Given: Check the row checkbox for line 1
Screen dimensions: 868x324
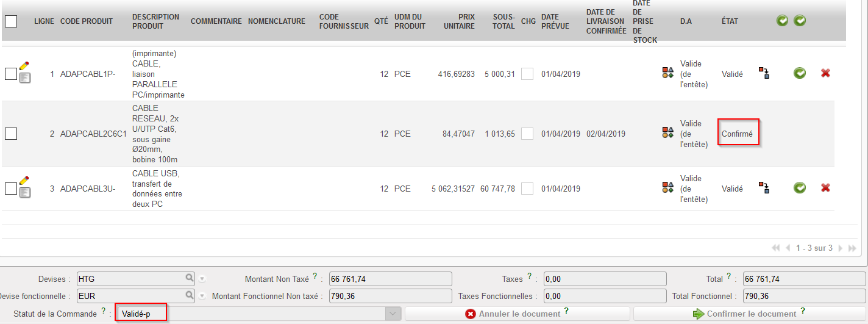Looking at the screenshot, I should coord(11,73).
